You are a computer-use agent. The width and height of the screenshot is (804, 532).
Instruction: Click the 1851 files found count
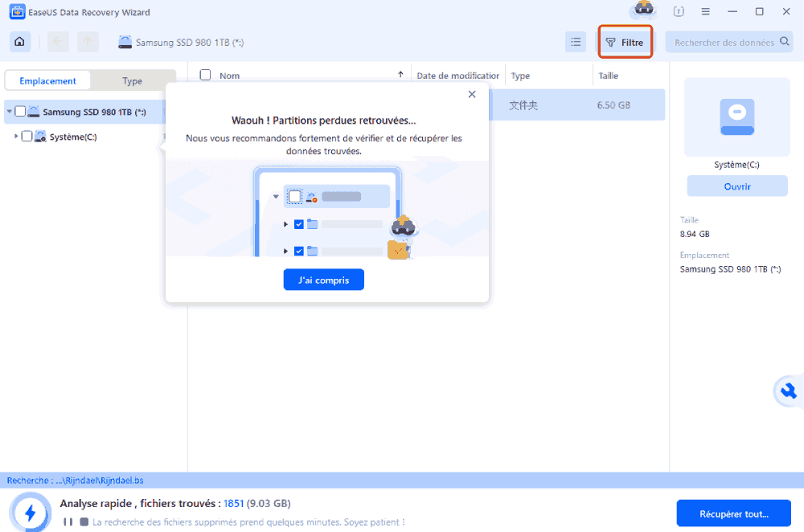(233, 503)
